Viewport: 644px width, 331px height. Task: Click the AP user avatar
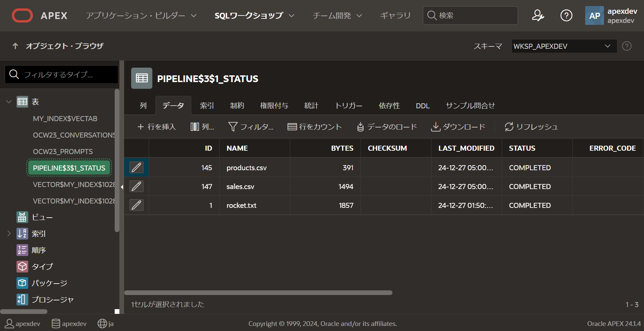pos(594,15)
